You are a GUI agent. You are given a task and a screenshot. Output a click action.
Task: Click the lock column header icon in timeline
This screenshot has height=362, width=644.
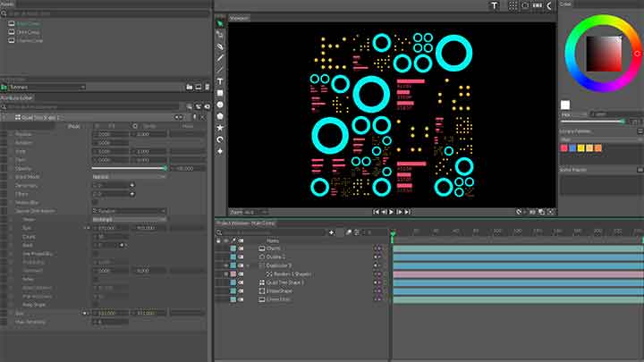click(x=218, y=240)
